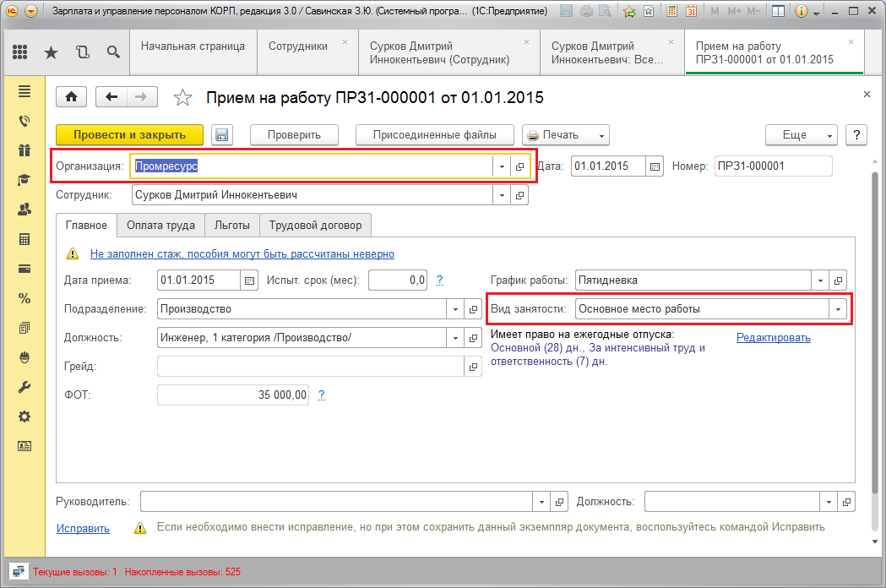
Task: Open the Должность record link icon
Action: pos(473,338)
